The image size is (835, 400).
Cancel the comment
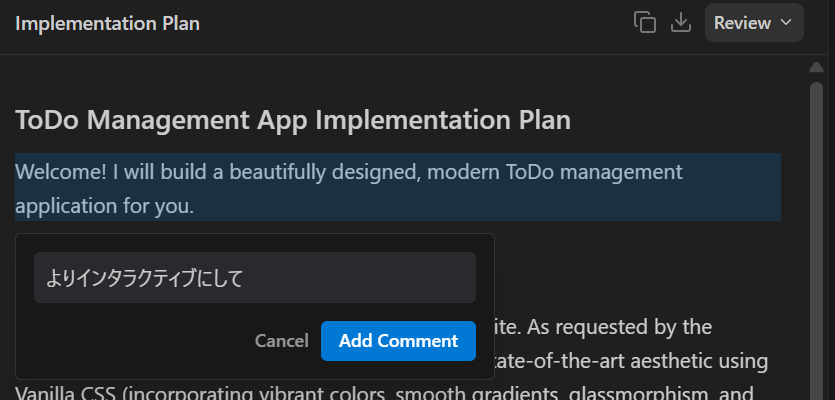point(281,341)
